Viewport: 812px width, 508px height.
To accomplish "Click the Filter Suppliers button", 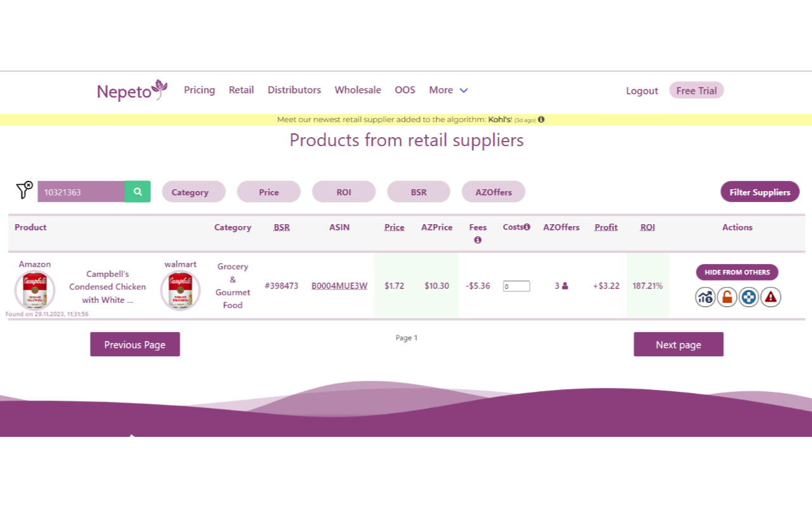I will 760,192.
